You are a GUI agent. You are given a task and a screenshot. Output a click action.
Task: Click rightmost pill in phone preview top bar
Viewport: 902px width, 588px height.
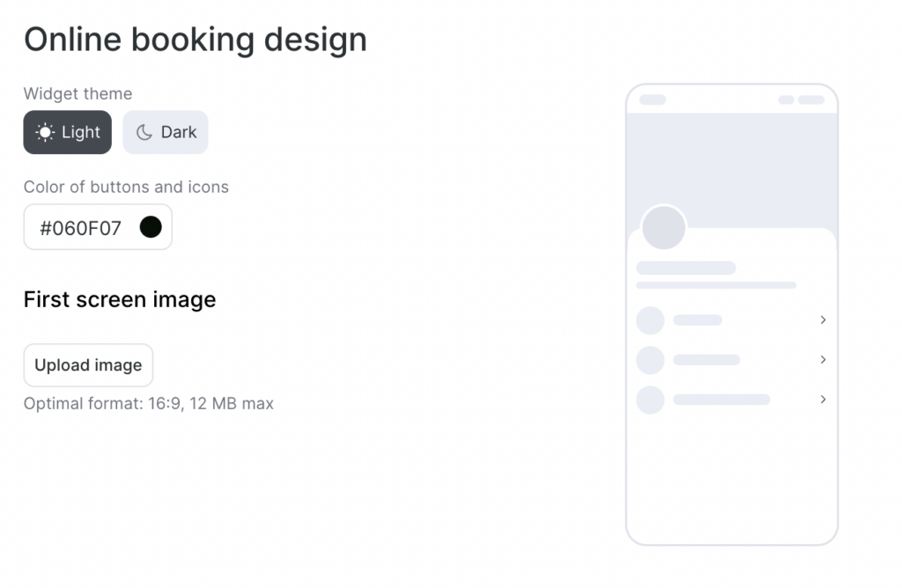811,99
